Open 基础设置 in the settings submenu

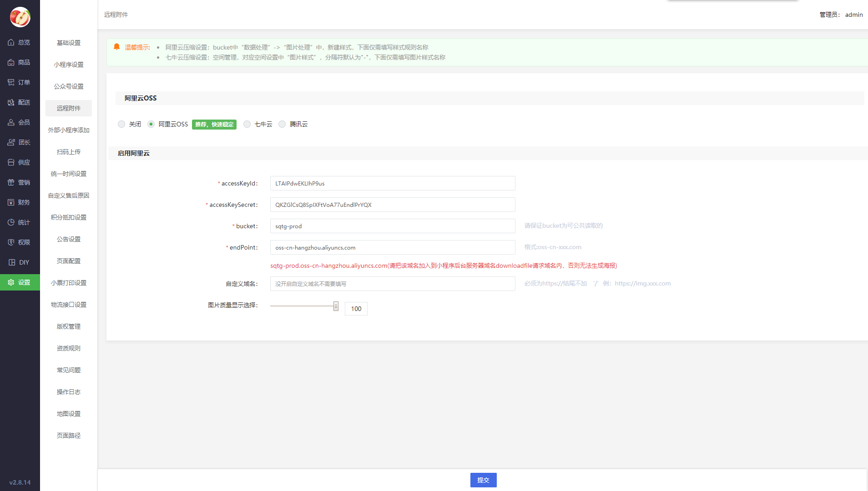pyautogui.click(x=69, y=43)
